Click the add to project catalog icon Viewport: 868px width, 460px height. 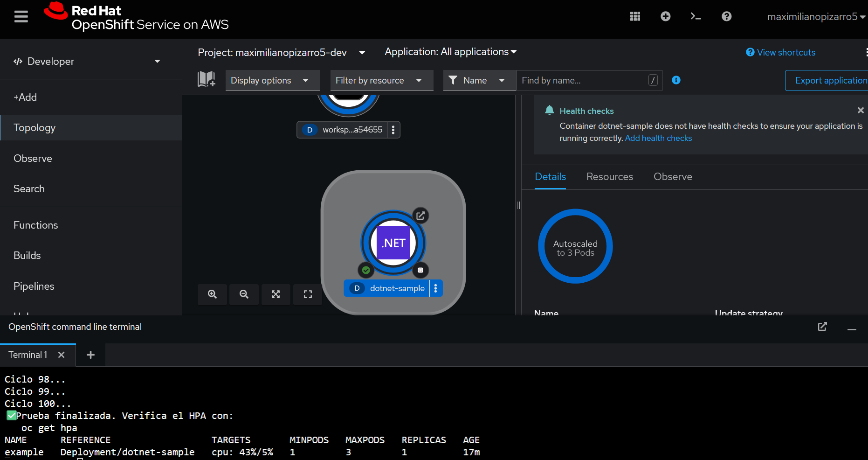click(206, 80)
